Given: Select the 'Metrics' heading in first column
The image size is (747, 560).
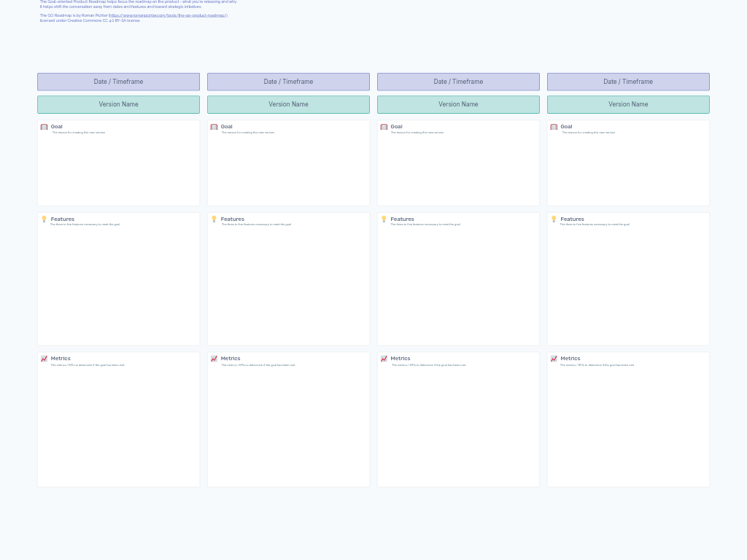Looking at the screenshot, I should point(61,359).
